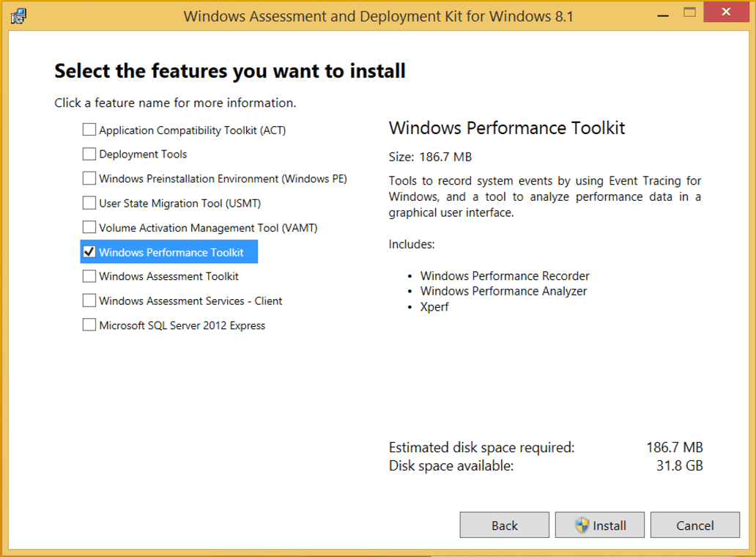Uncheck the Windows Performance Toolkit checkbox
The width and height of the screenshot is (756, 557).
click(x=89, y=251)
